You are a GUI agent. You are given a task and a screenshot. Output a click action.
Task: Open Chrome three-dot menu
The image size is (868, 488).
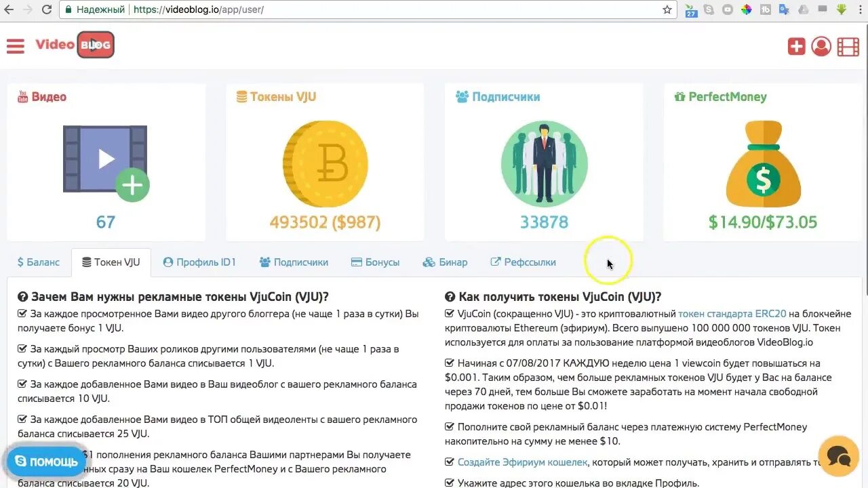pos(859,9)
